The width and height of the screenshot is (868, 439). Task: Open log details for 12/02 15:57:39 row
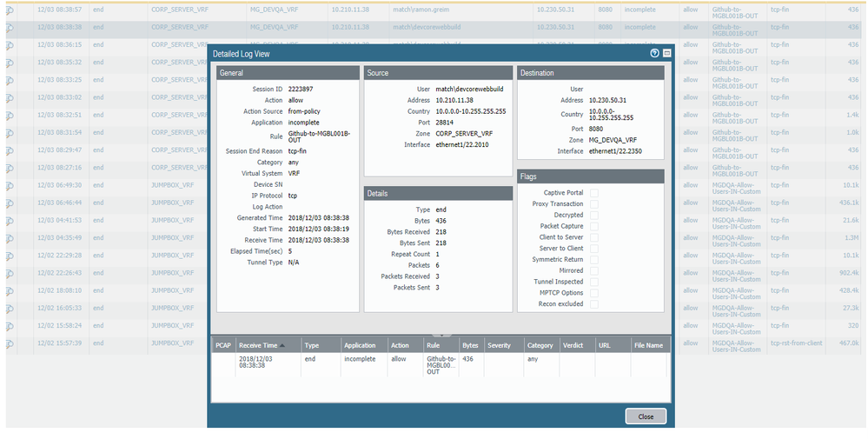pyautogui.click(x=10, y=345)
